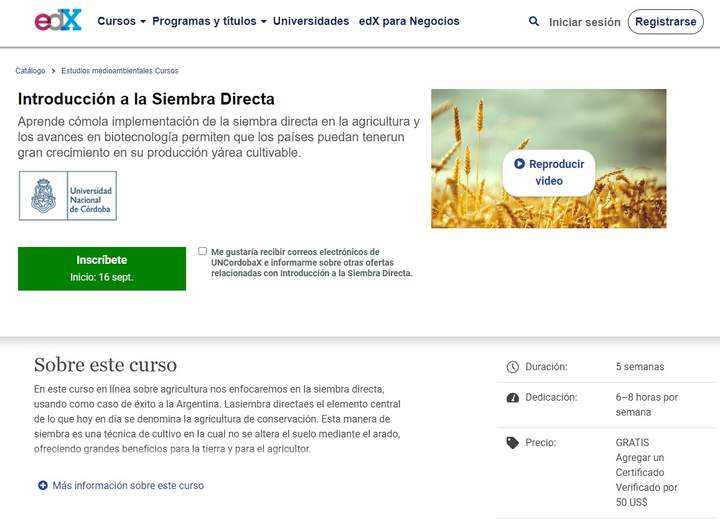Click the Registrarse button

pos(665,22)
